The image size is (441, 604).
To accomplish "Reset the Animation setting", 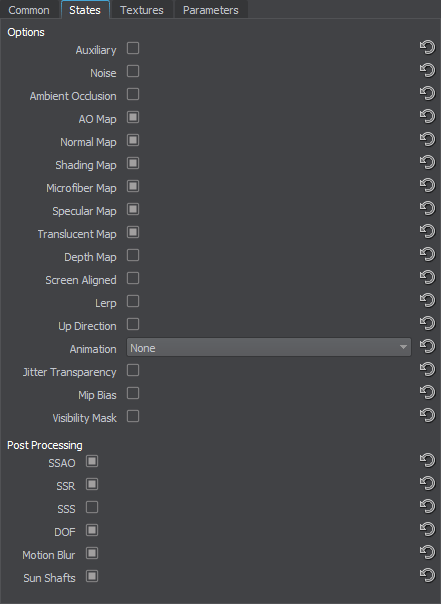I will (427, 347).
